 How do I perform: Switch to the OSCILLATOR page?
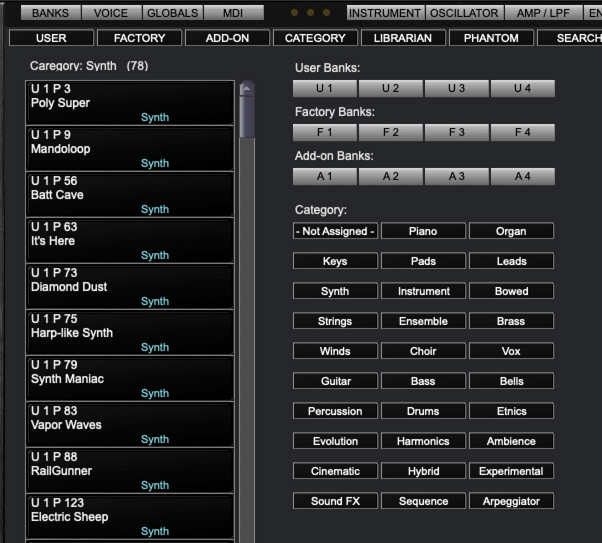click(464, 13)
